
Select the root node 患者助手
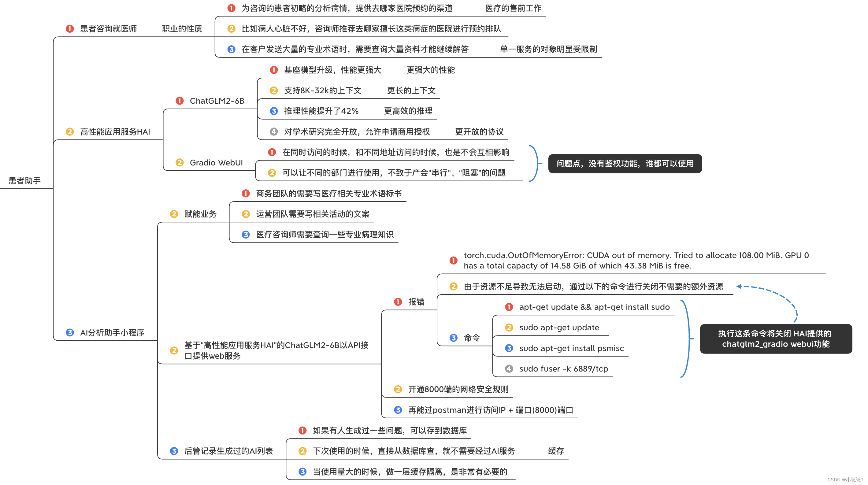(24, 180)
